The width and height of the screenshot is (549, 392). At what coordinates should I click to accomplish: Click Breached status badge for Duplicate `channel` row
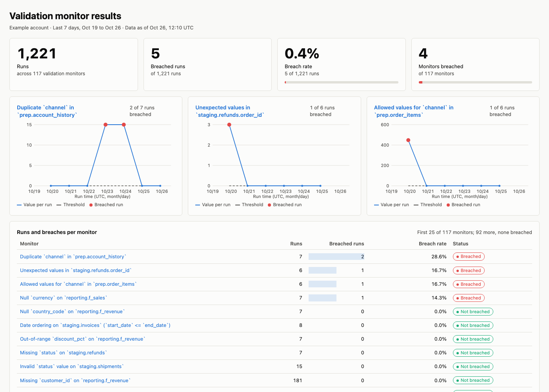click(469, 257)
